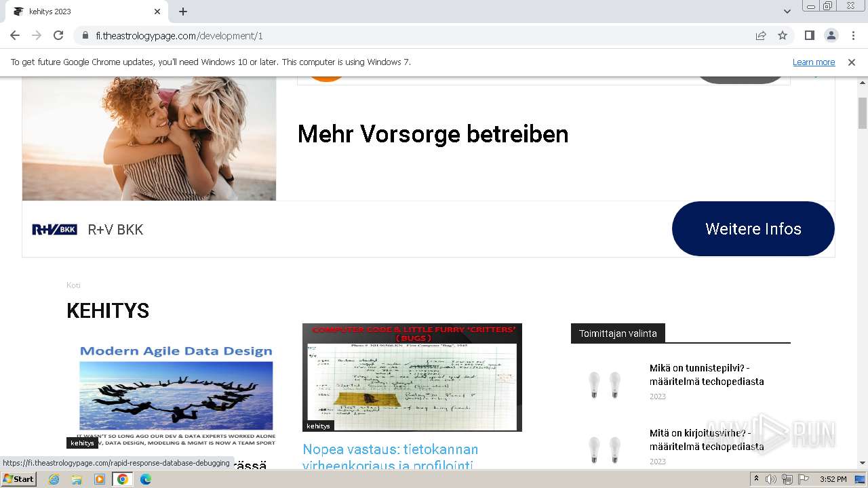Expand tab search chevron
The height and width of the screenshot is (488, 868).
(787, 12)
